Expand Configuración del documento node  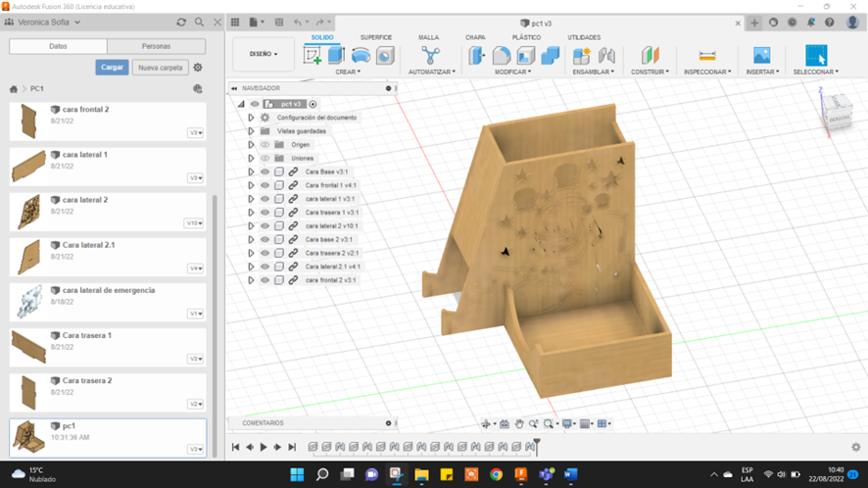(251, 118)
